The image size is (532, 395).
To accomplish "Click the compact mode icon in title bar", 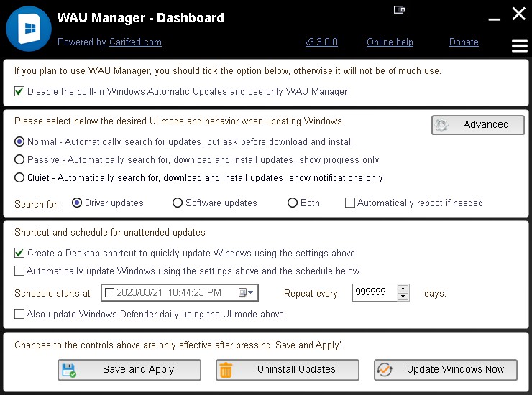I will tap(399, 10).
